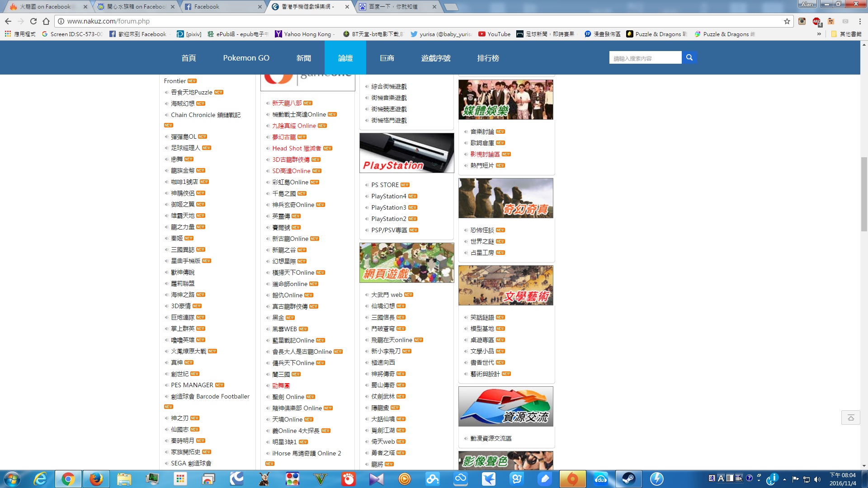This screenshot has width=868, height=488.
Task: Reload the page with the refresh icon
Action: click(33, 21)
